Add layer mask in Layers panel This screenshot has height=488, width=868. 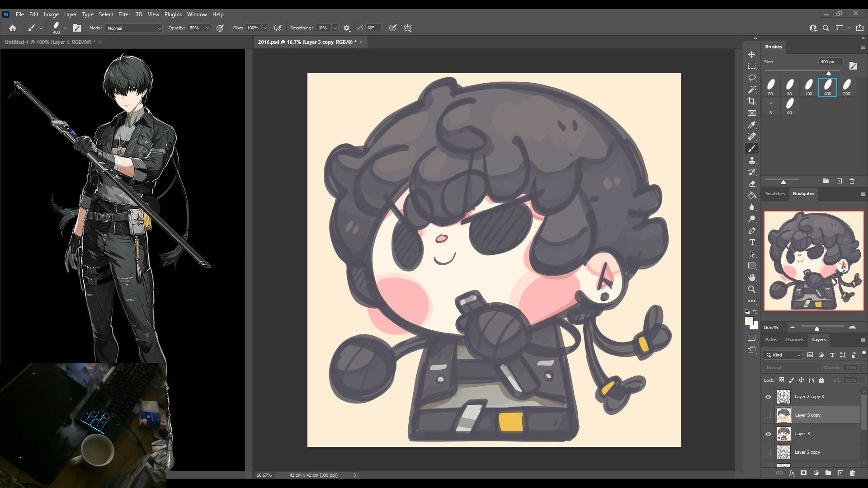803,473
